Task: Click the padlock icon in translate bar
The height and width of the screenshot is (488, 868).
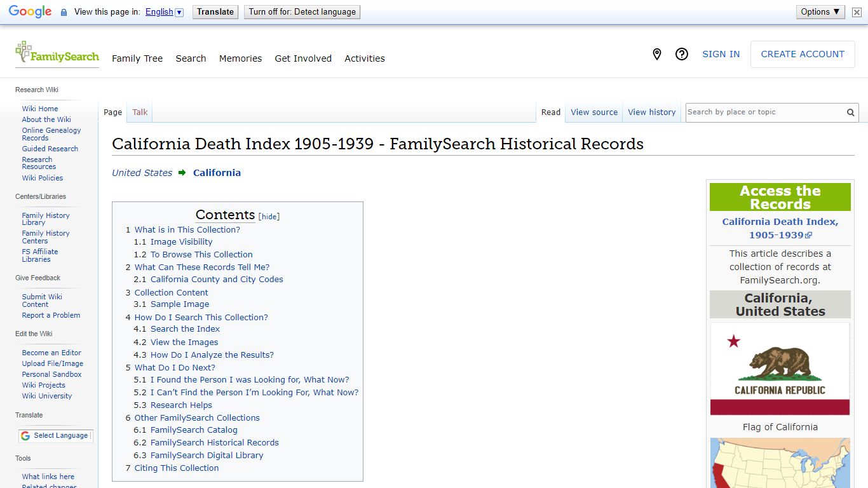Action: click(x=64, y=12)
